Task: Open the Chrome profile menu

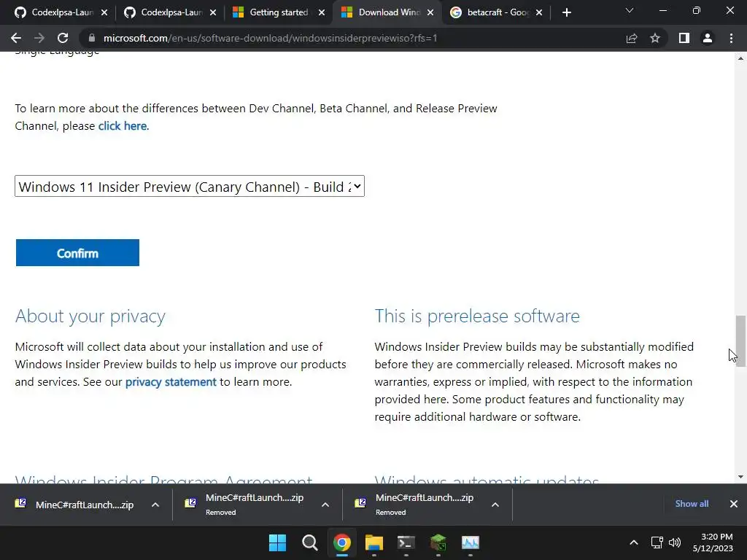Action: pos(708,38)
